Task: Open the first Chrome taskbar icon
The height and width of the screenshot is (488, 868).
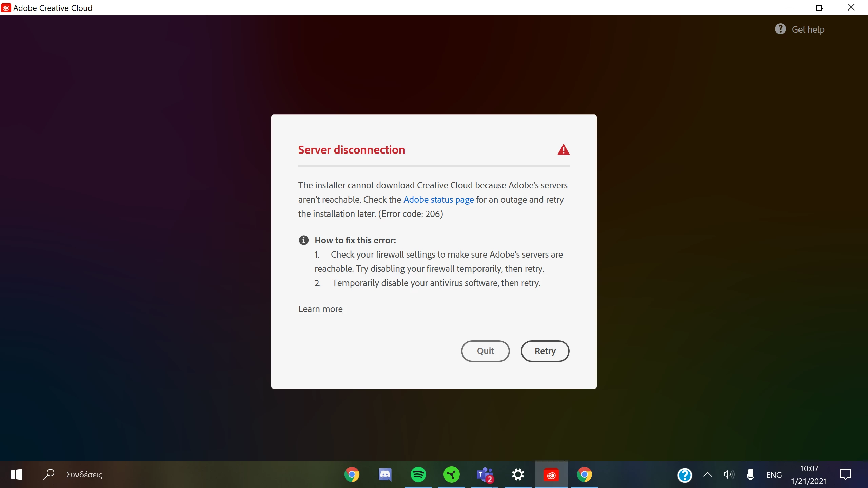Action: coord(352,474)
